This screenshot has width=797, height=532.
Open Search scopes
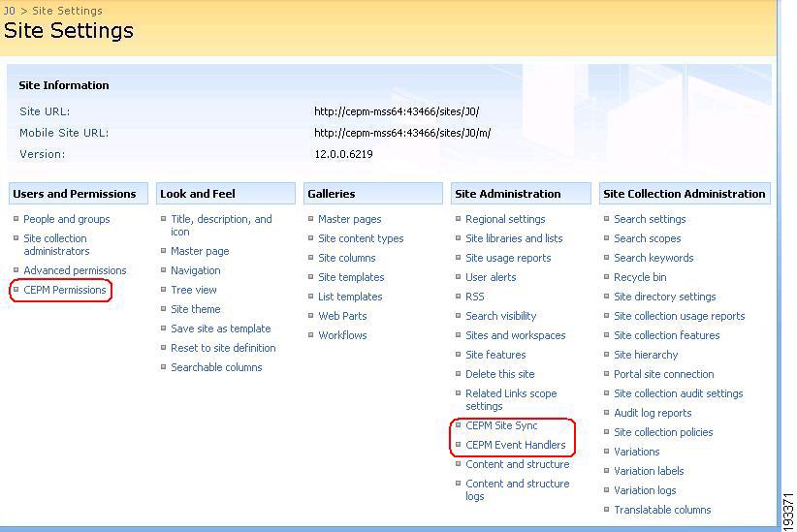[x=647, y=238]
